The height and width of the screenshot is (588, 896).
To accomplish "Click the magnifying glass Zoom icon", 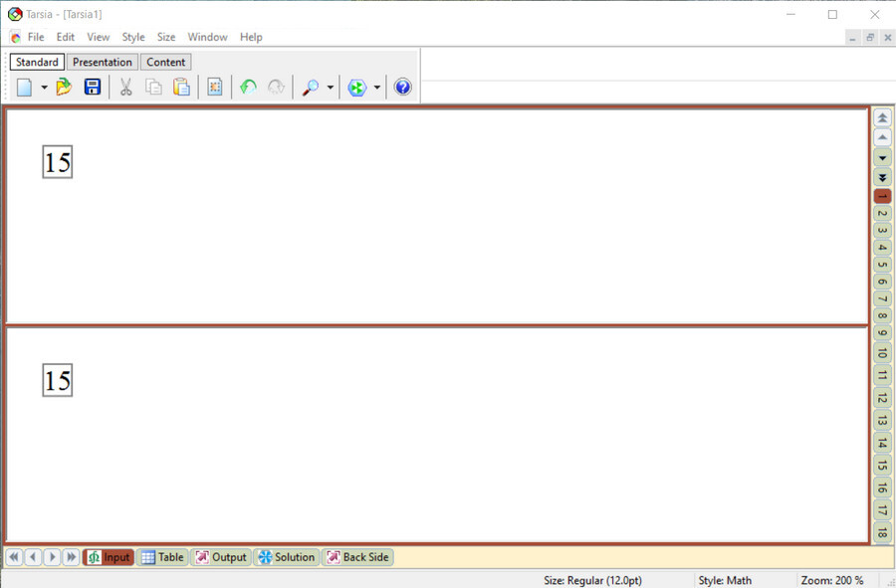I will 311,88.
